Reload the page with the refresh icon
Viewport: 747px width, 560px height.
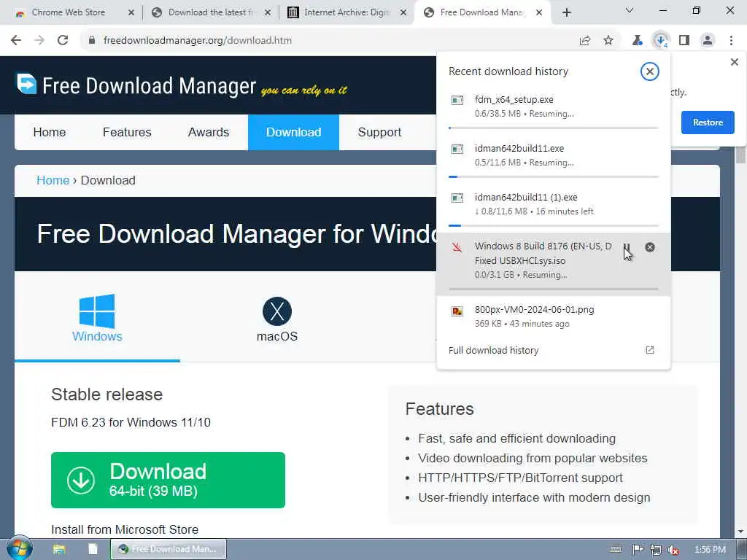coord(63,41)
